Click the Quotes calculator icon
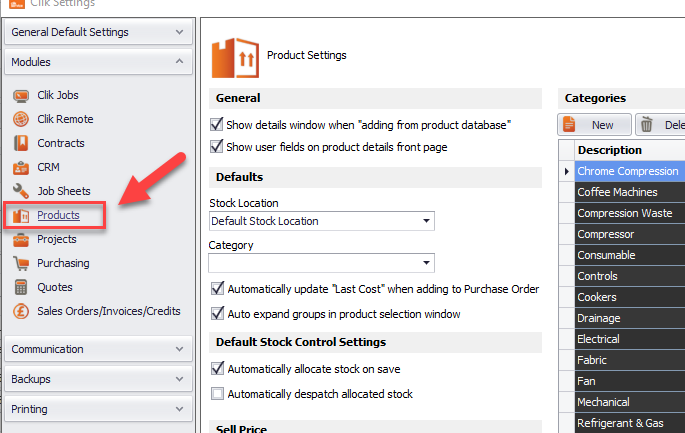685x433 pixels. click(21, 287)
